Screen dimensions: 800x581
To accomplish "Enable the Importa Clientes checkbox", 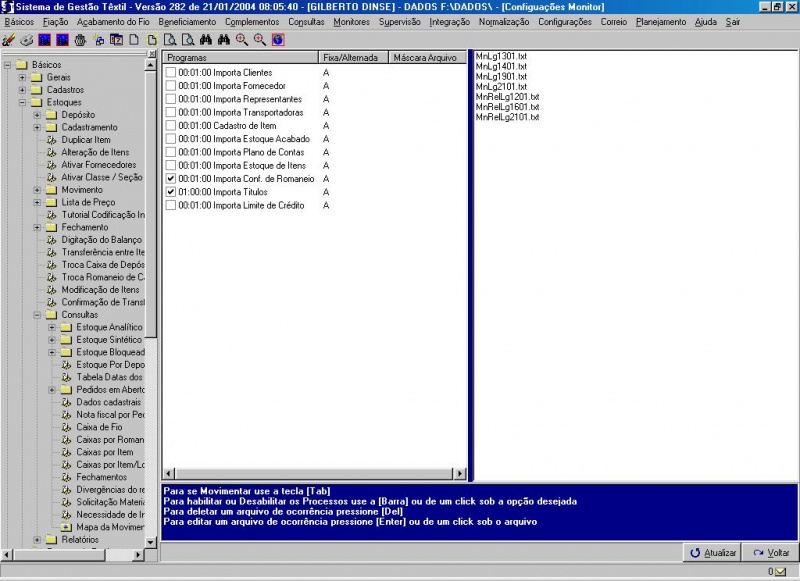I will [171, 73].
